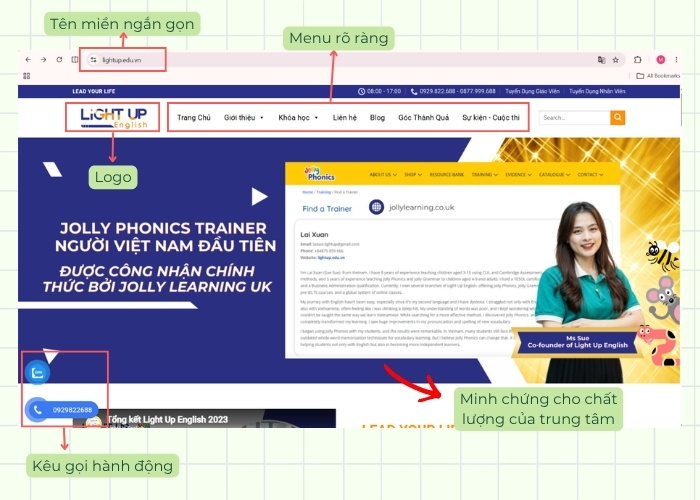
Task: Go back with browser back arrow
Action: click(28, 59)
